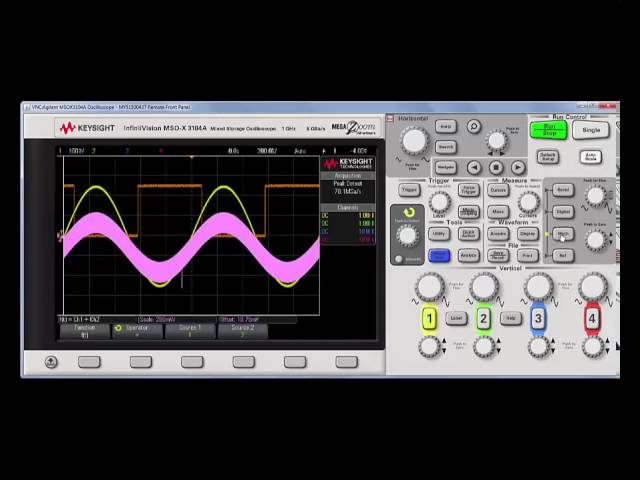Click the physical softkey under Source 1
The image size is (640, 480).
click(192, 362)
